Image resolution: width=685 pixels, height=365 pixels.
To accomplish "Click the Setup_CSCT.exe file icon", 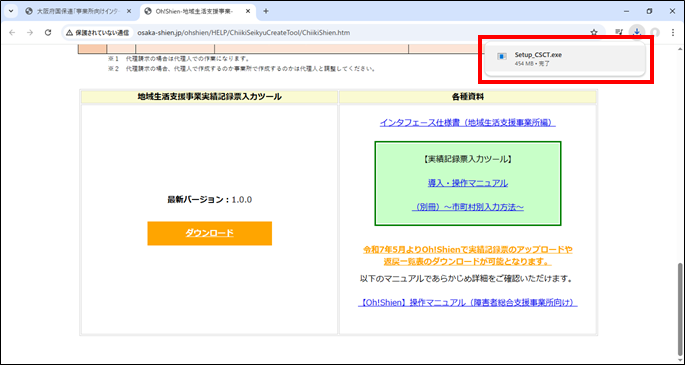I will pos(502,56).
